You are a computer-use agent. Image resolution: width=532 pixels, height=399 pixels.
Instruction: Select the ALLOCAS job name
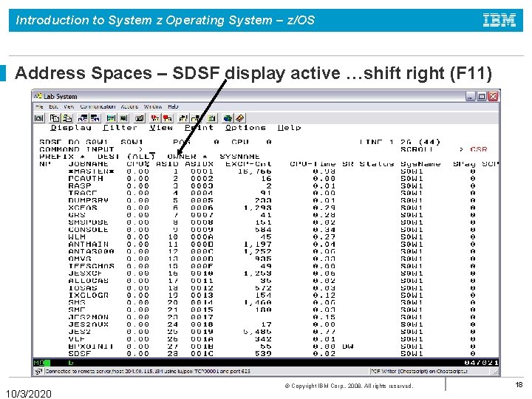click(x=88, y=281)
